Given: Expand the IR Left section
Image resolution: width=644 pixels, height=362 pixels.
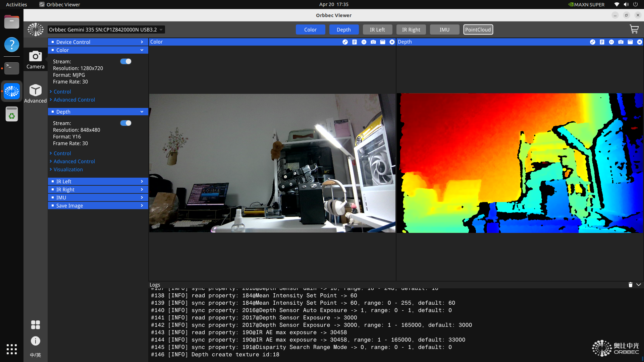Looking at the screenshot, I should point(98,181).
